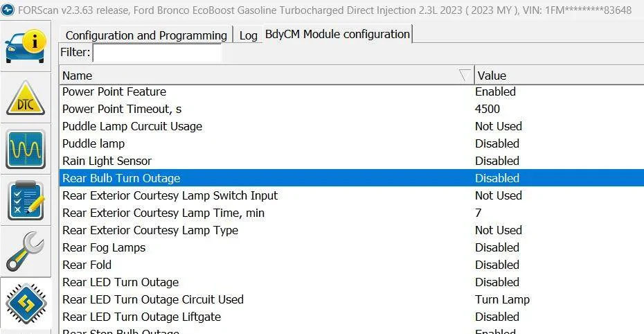Screen dimensions: 644x334
Task: Select the Rear Bulb Turn Outage row
Action: coord(352,178)
